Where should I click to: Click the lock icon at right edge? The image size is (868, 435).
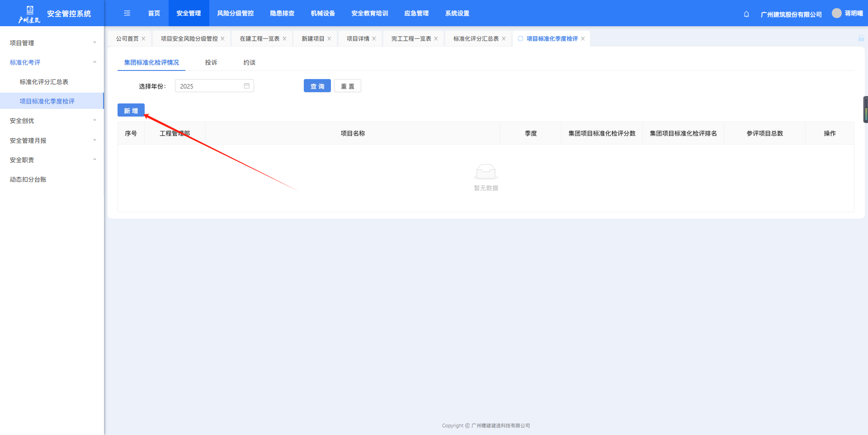(x=861, y=38)
